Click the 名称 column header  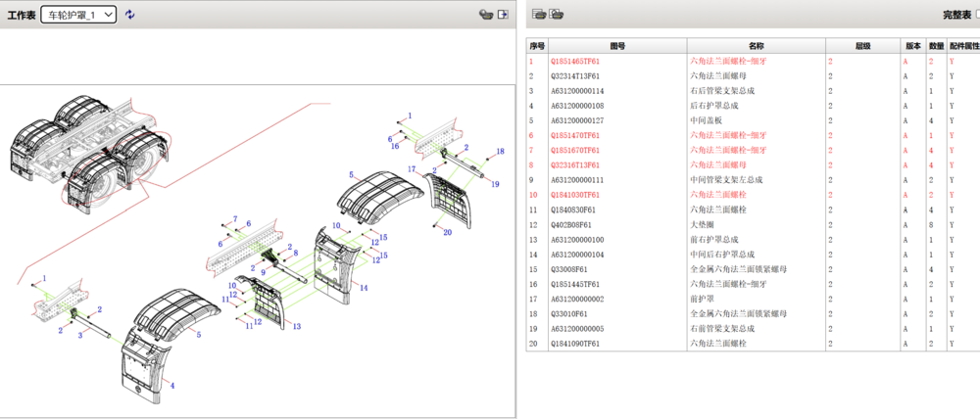pyautogui.click(x=756, y=46)
